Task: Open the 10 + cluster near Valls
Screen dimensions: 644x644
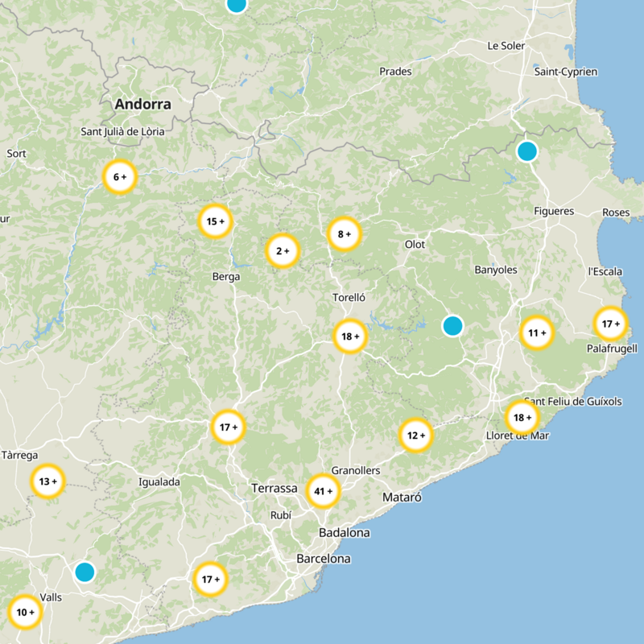Action: click(25, 612)
